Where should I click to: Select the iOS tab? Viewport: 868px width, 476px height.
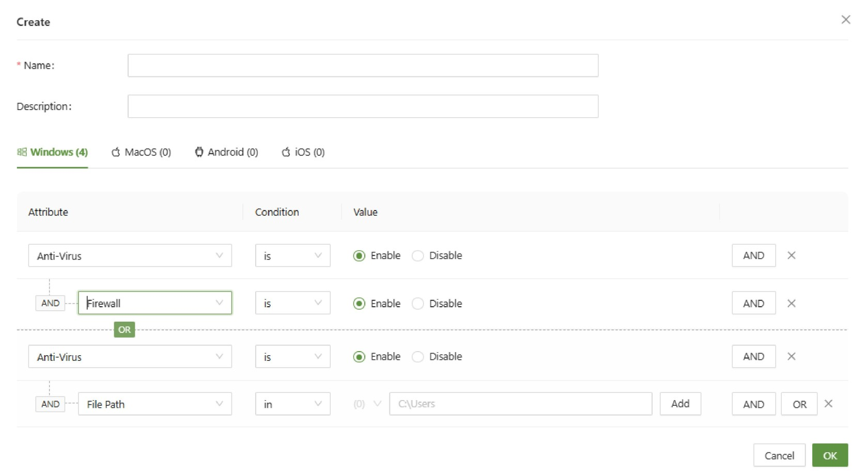(x=303, y=152)
